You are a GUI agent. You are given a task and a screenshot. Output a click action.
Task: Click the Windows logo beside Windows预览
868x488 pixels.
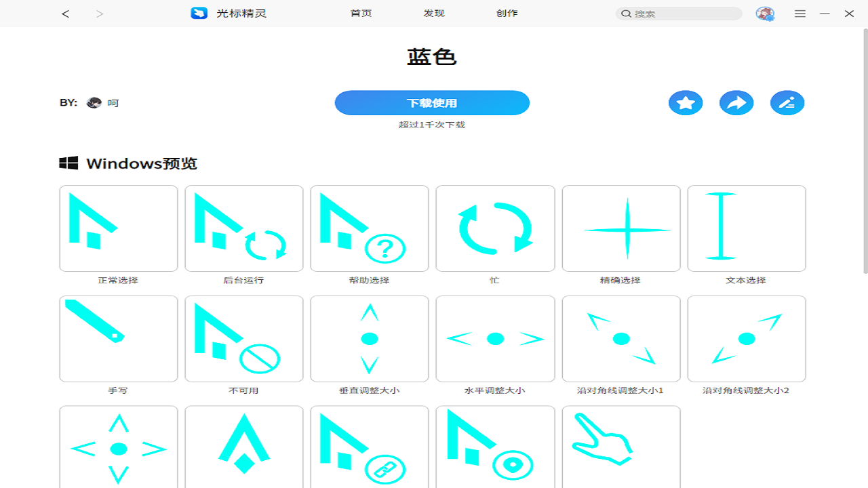[68, 163]
